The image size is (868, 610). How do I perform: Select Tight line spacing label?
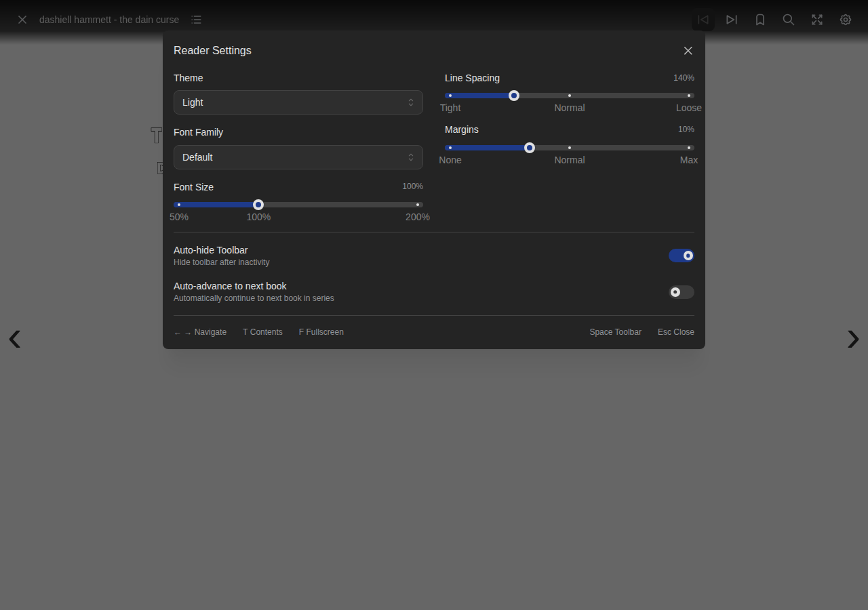click(x=450, y=108)
